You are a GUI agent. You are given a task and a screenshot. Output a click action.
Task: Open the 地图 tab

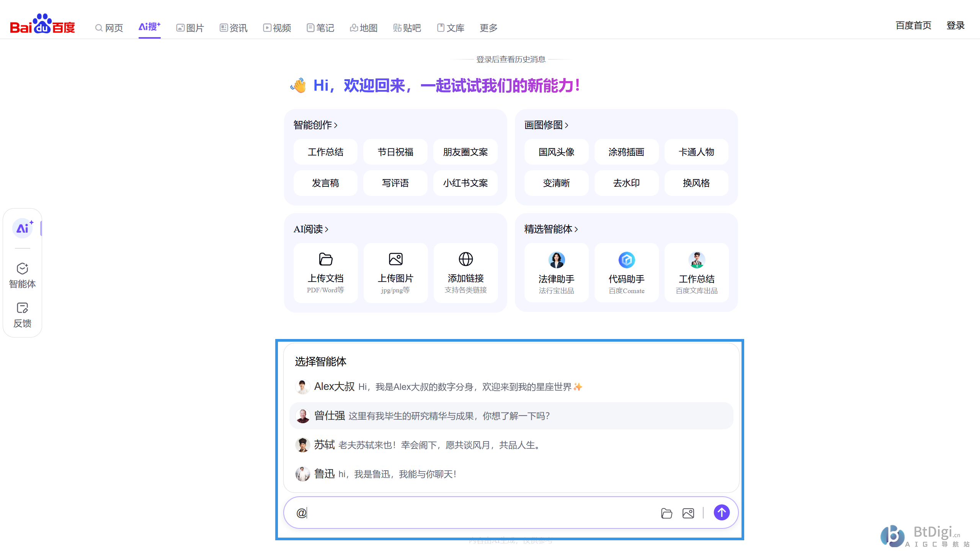[364, 28]
